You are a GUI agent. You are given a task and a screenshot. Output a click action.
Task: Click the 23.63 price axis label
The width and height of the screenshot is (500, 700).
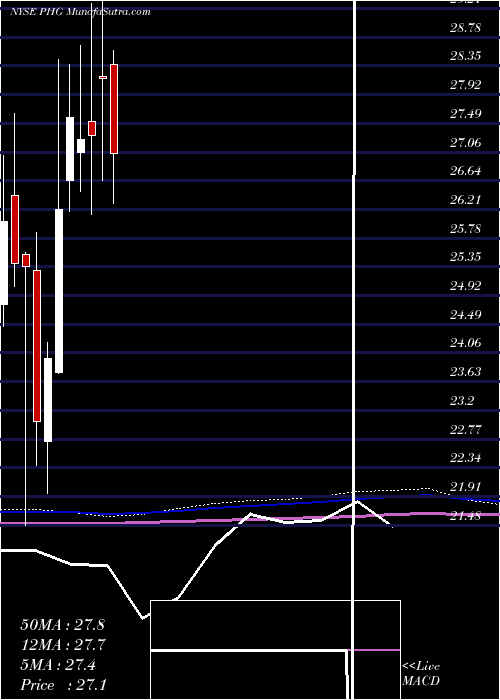[465, 372]
